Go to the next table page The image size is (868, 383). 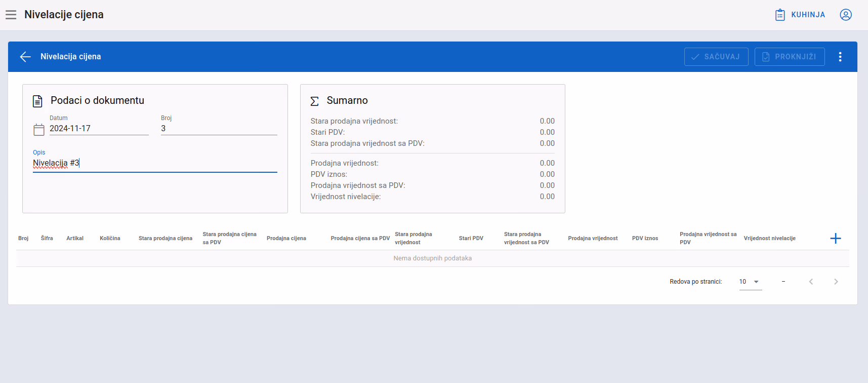836,282
